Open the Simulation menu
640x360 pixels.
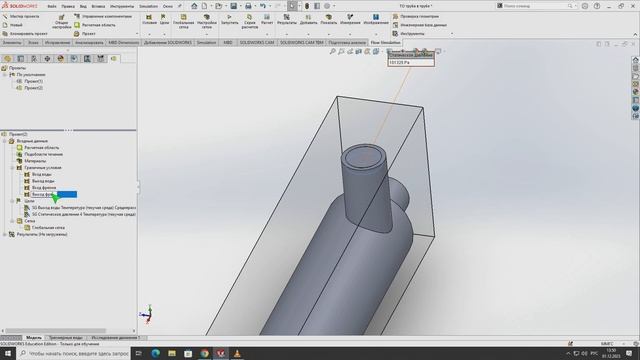pyautogui.click(x=148, y=7)
